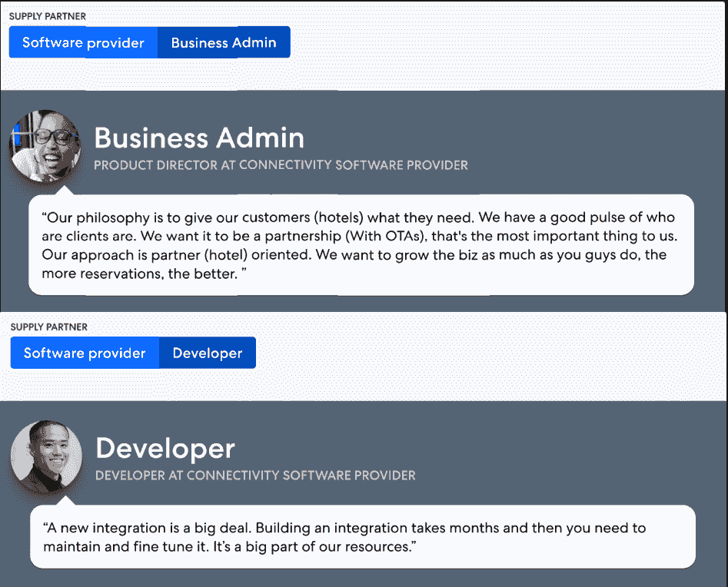
Task: Click the speech pointer under Developer photo
Action: pyautogui.click(x=66, y=500)
